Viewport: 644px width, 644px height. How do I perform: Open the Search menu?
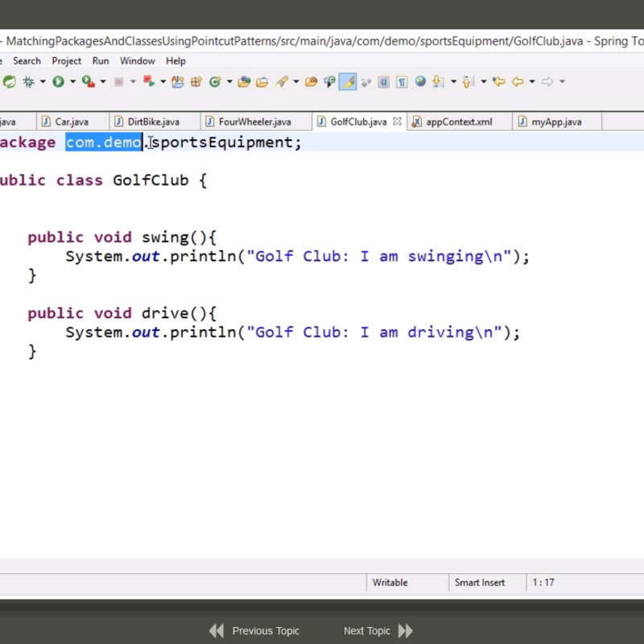[x=27, y=61]
